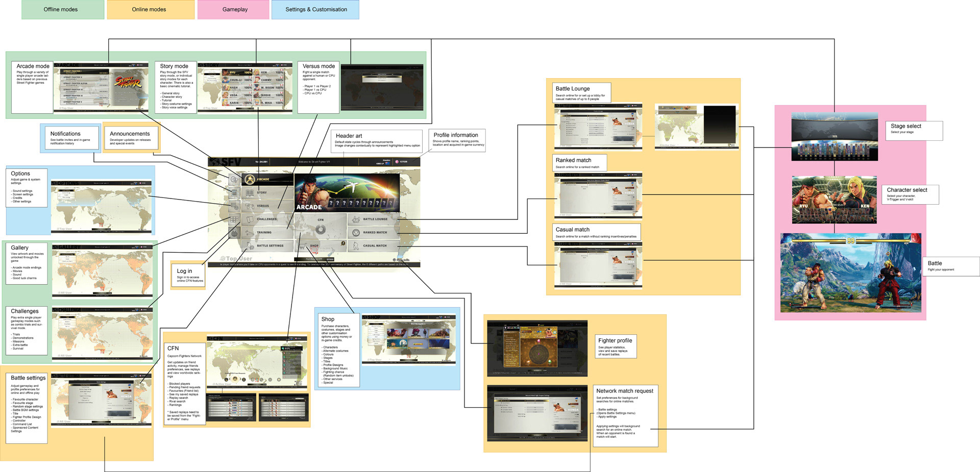Screen dimensions: 980x472
Task: Open the Stage select screen thumbnail
Action: tap(835, 137)
